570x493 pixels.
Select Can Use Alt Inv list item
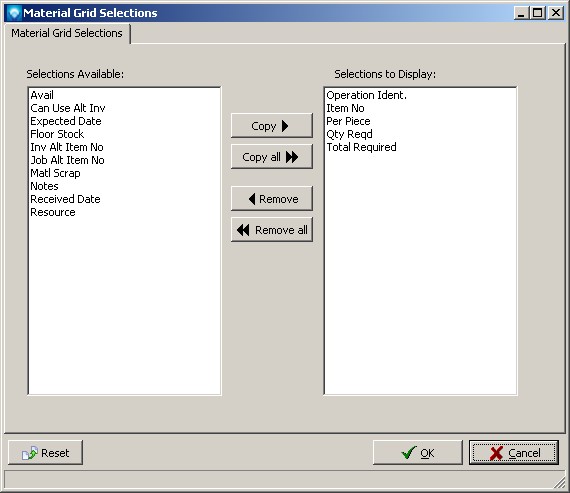68,108
